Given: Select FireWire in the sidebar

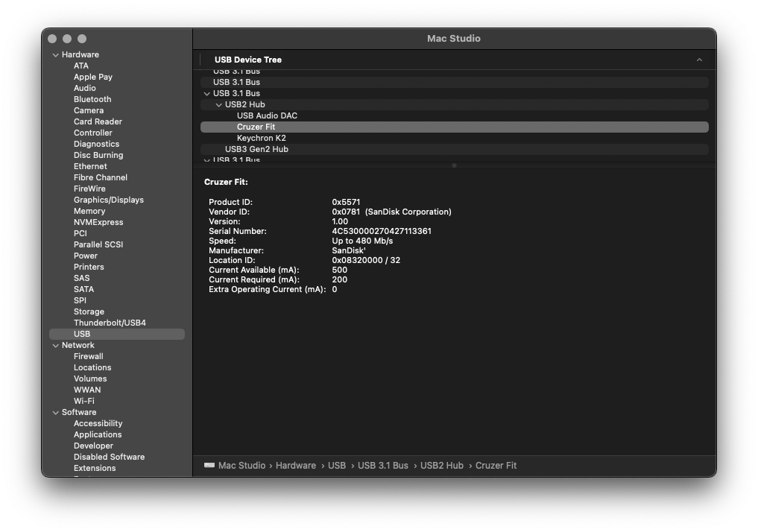Looking at the screenshot, I should pyautogui.click(x=89, y=189).
